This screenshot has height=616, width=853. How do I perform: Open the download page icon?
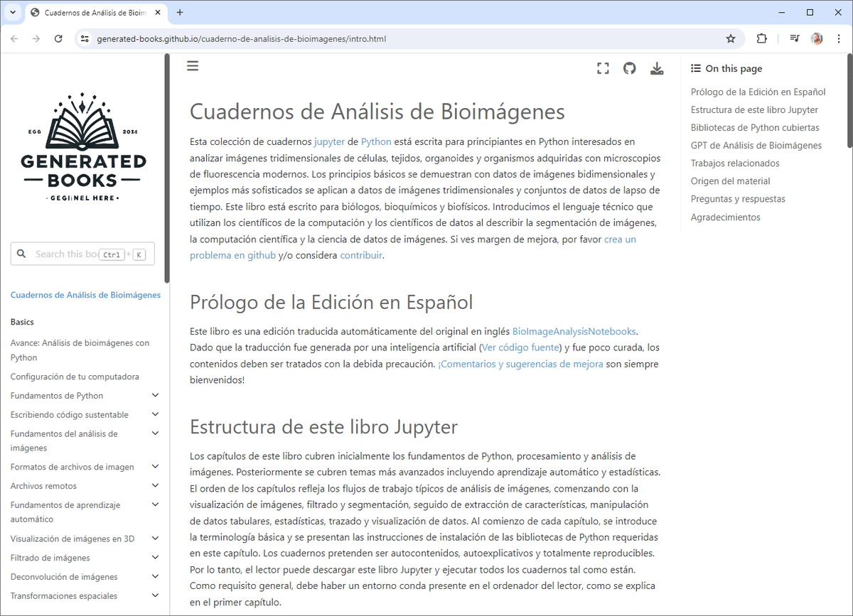pyautogui.click(x=657, y=68)
